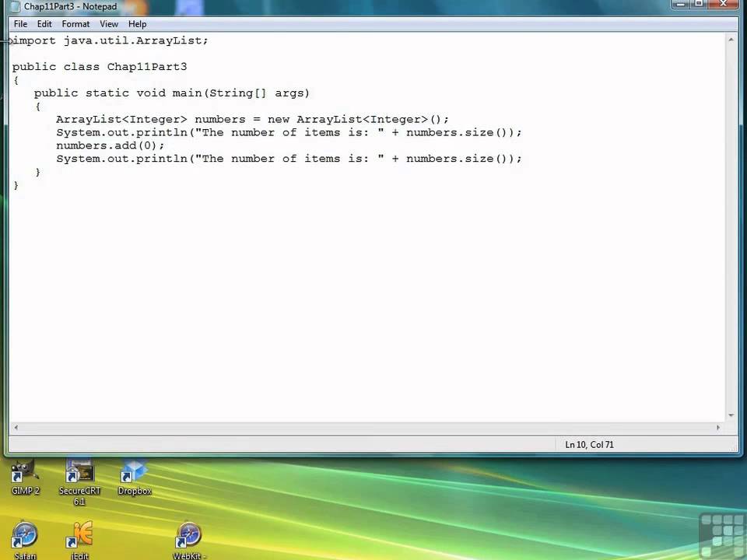Minimize the Notepad window

680,5
